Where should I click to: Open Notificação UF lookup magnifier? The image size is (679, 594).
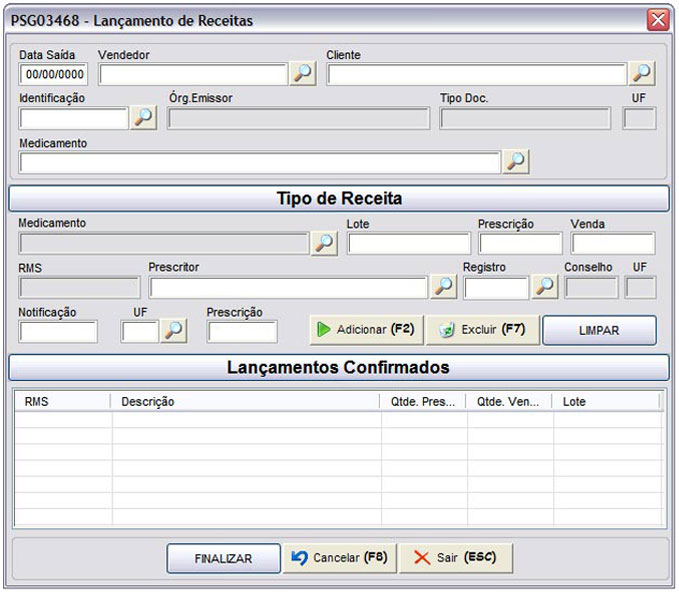point(174,331)
